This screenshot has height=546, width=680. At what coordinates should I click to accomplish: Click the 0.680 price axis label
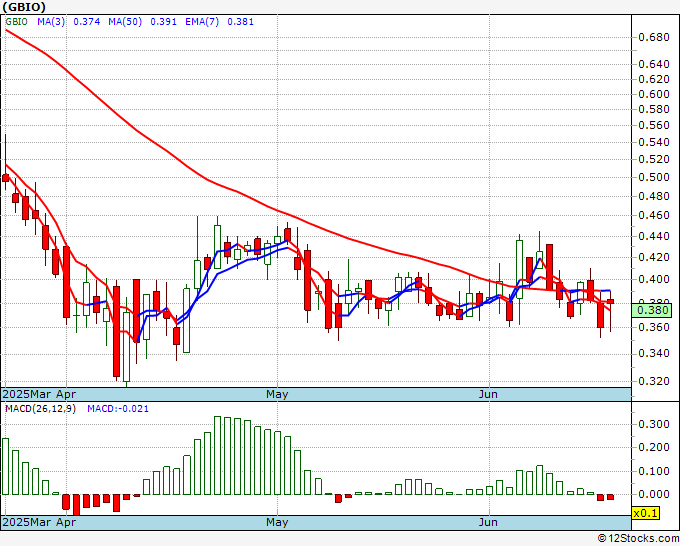[654, 37]
